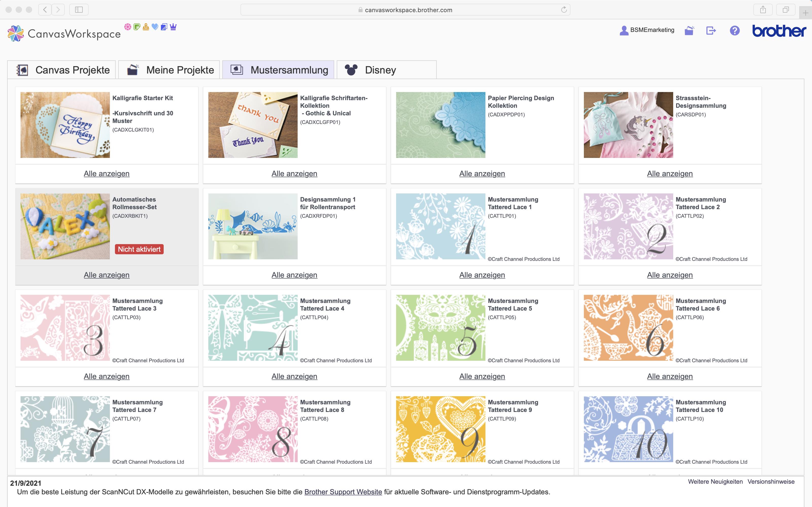Switch to the Canvas Projekte tab
The width and height of the screenshot is (812, 507).
click(62, 70)
